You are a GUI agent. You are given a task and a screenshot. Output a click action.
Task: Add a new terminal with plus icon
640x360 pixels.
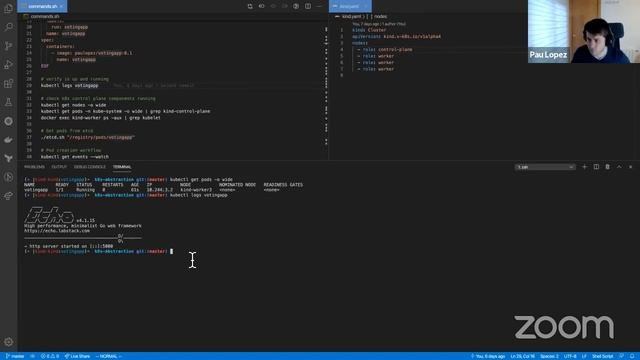pyautogui.click(x=584, y=167)
